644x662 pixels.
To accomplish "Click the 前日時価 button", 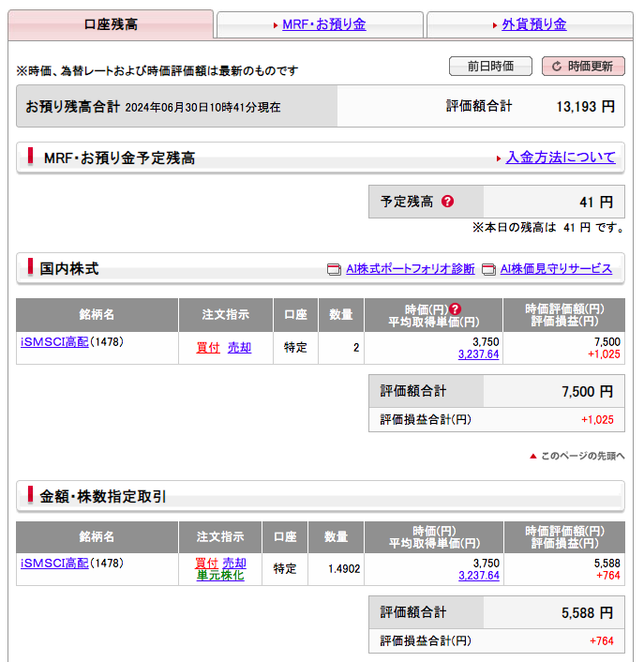I will tap(490, 67).
